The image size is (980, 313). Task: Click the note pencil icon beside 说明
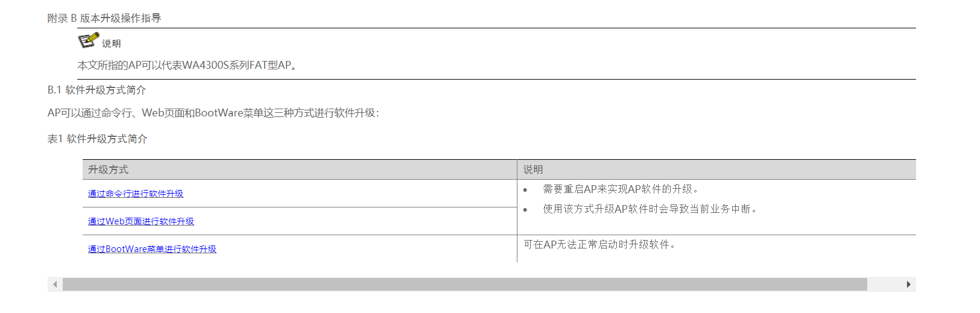pyautogui.click(x=88, y=40)
